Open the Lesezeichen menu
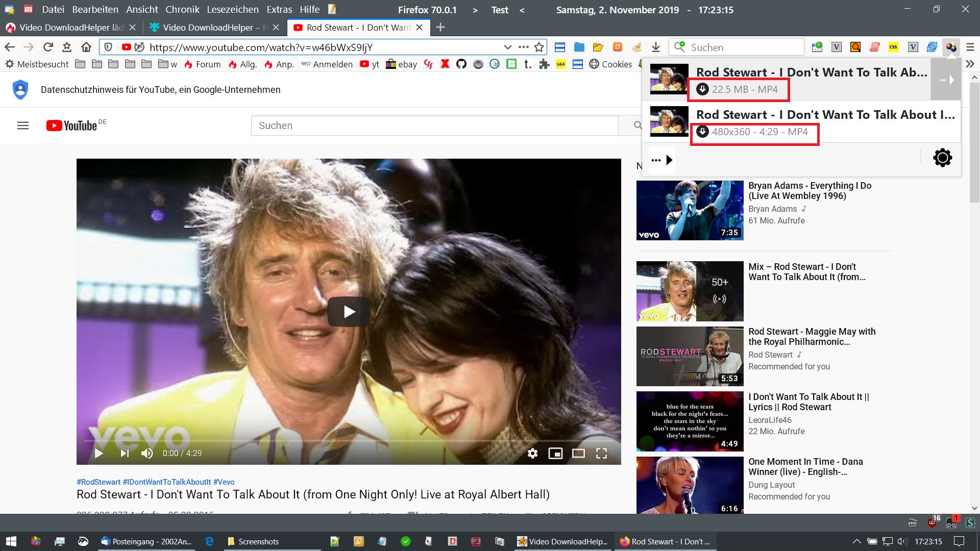 pos(232,10)
